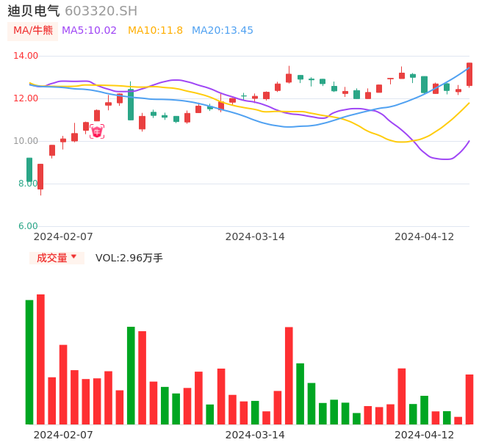504x445 pixels.
Task: Click the MA5:10.02 legend label
Action: coord(89,30)
